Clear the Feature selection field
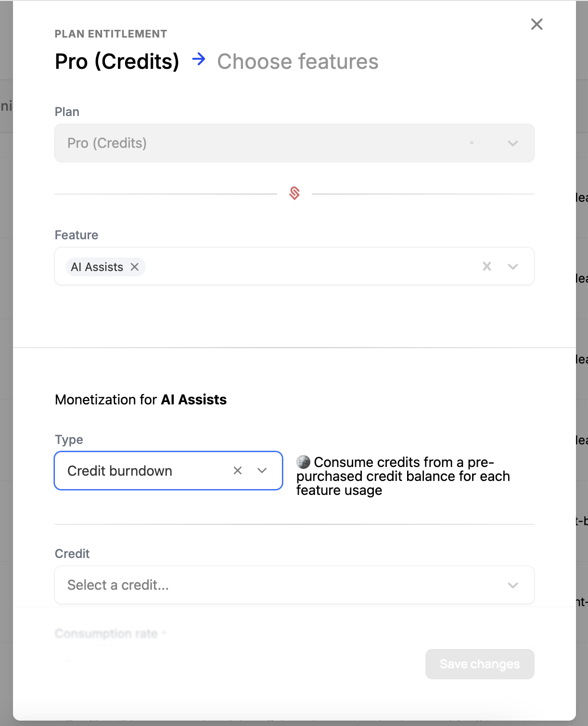 point(486,266)
